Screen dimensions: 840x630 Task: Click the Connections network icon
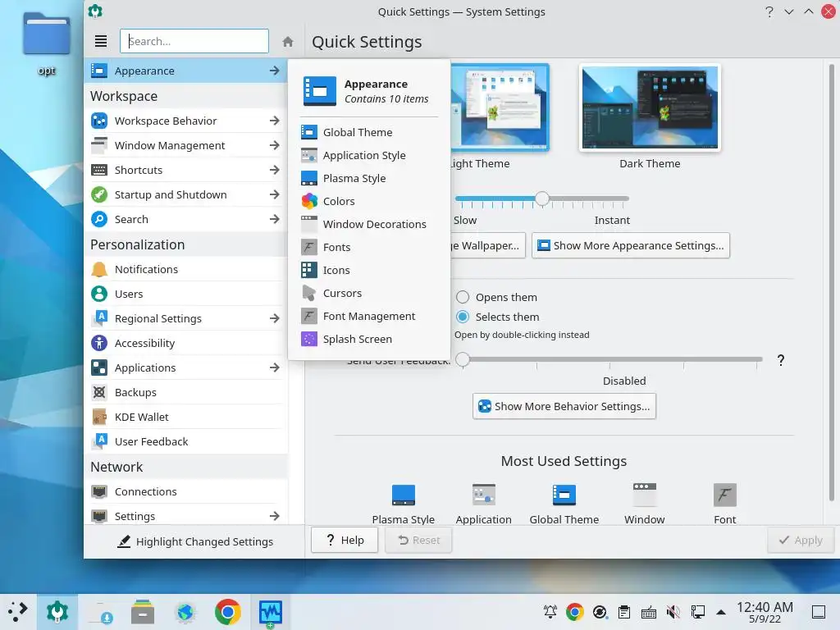pyautogui.click(x=99, y=492)
